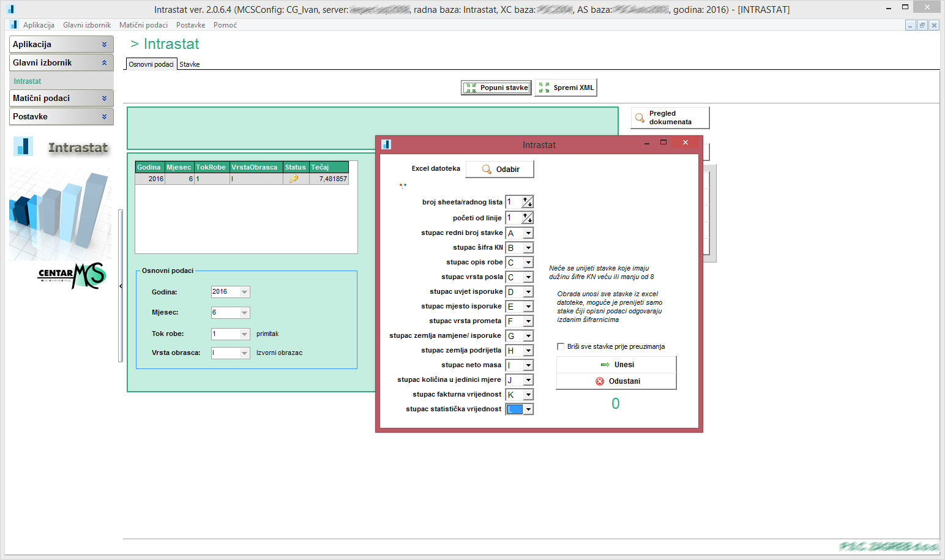The image size is (945, 560).
Task: Open 'stupac neto masa' dropdown
Action: pos(528,365)
